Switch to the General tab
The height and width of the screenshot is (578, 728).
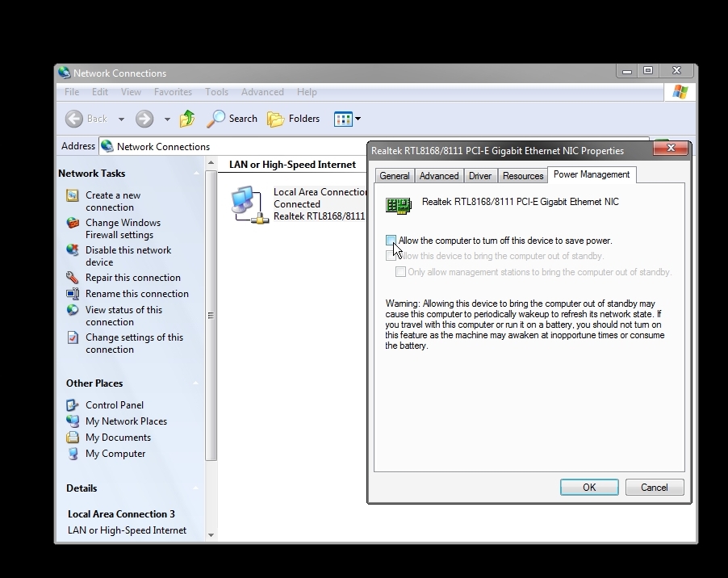395,176
